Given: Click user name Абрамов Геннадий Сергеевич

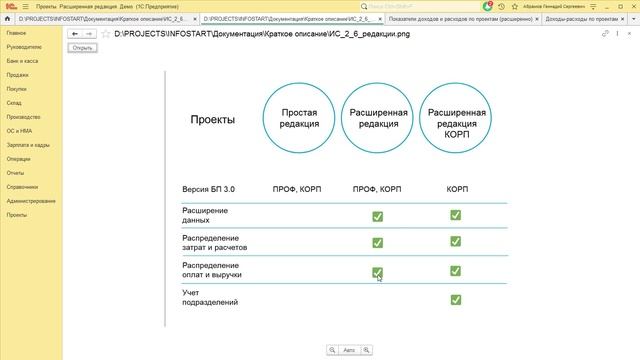Looking at the screenshot, I should [x=553, y=7].
